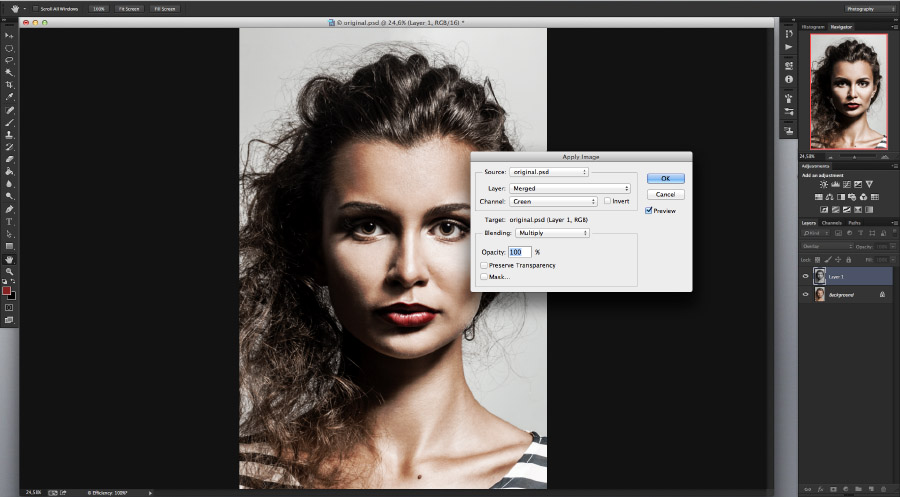Select the Blur tool
This screenshot has width=900, height=497.
9,184
